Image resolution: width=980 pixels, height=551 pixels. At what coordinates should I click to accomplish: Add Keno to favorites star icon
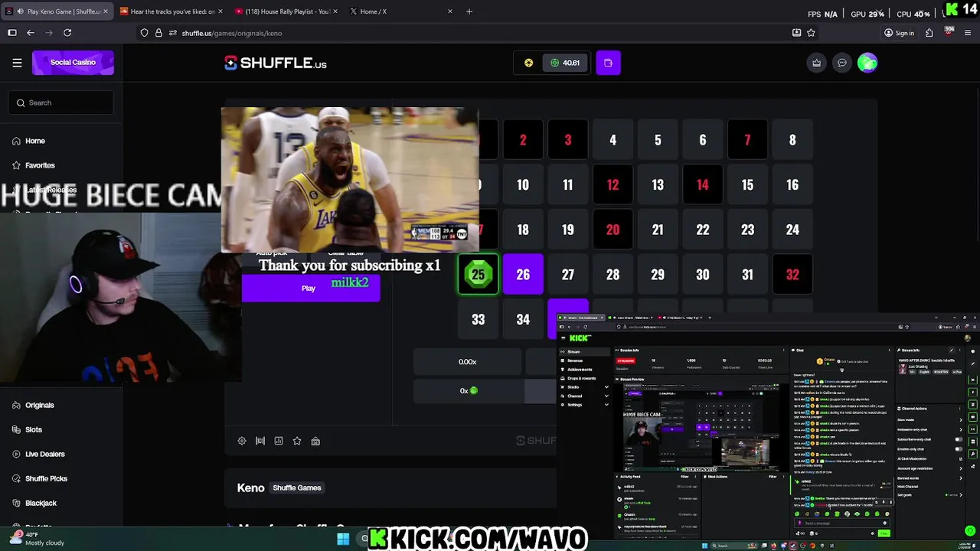(297, 441)
